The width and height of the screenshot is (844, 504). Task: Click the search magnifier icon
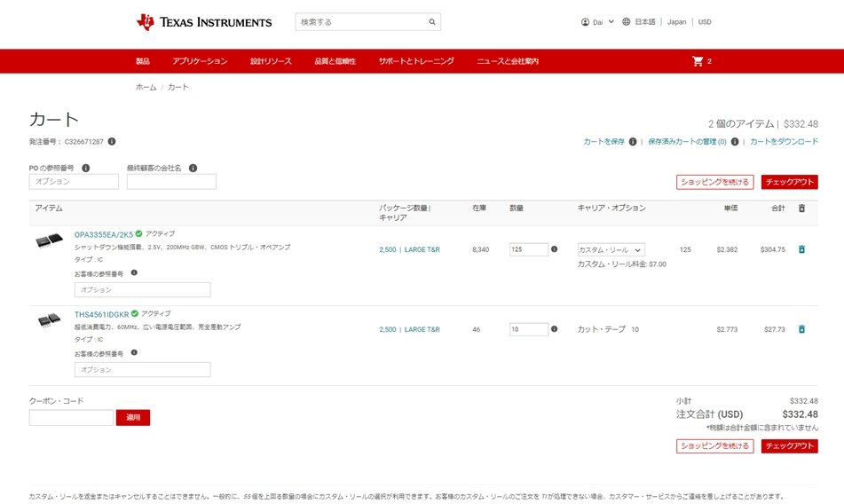click(x=431, y=22)
